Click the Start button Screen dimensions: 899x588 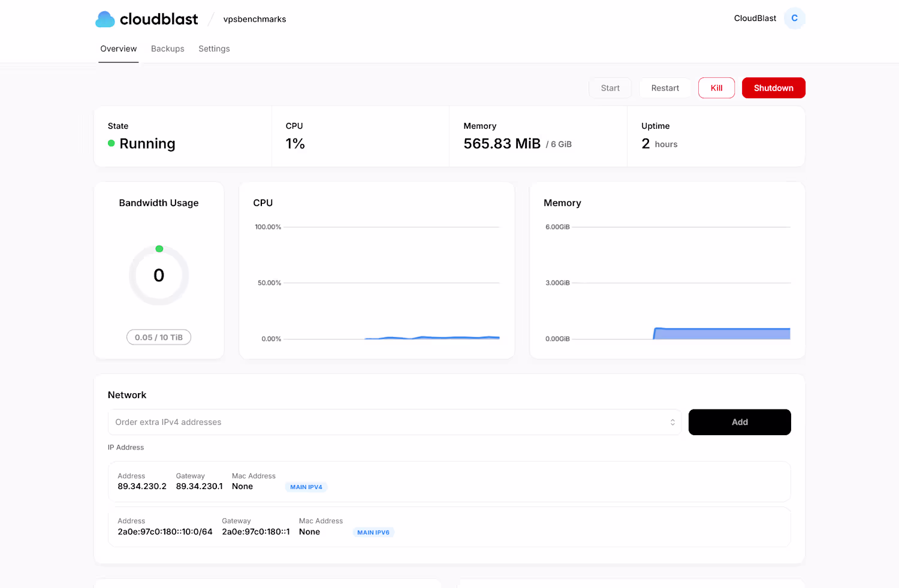pyautogui.click(x=610, y=88)
